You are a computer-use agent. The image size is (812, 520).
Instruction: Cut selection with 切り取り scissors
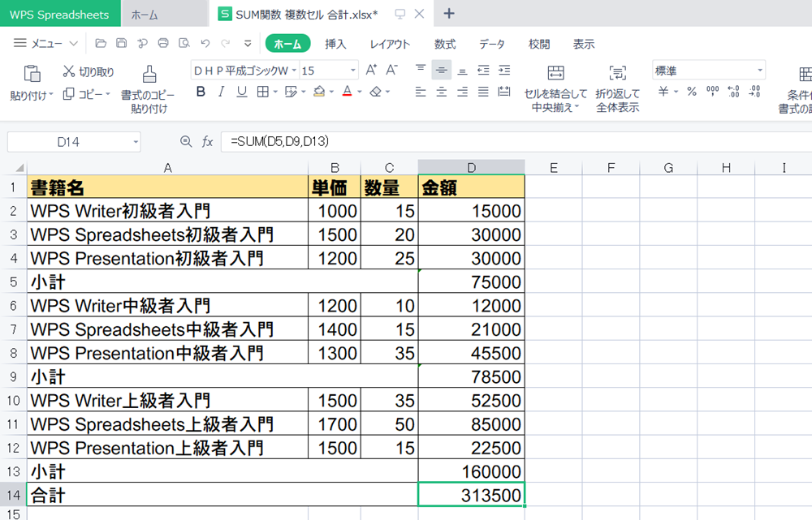88,71
